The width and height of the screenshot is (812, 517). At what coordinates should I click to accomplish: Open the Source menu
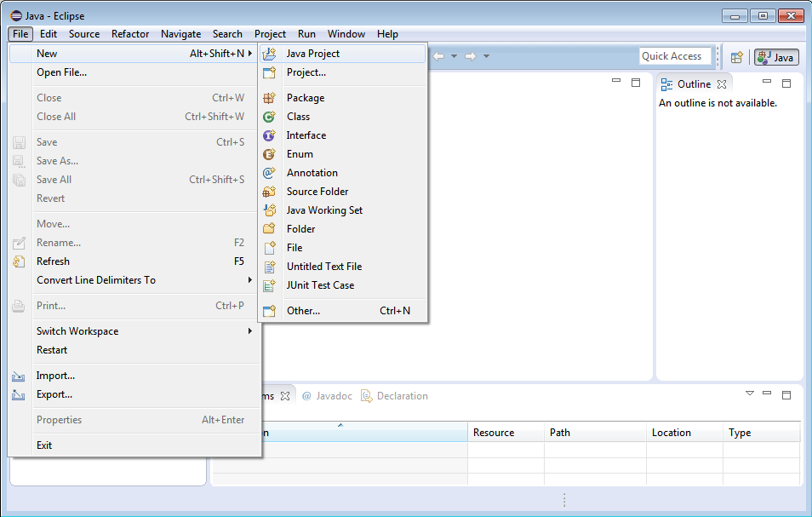84,34
